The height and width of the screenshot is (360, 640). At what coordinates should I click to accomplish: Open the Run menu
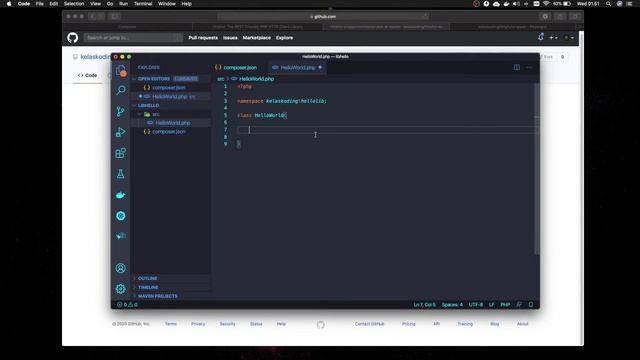pos(123,4)
